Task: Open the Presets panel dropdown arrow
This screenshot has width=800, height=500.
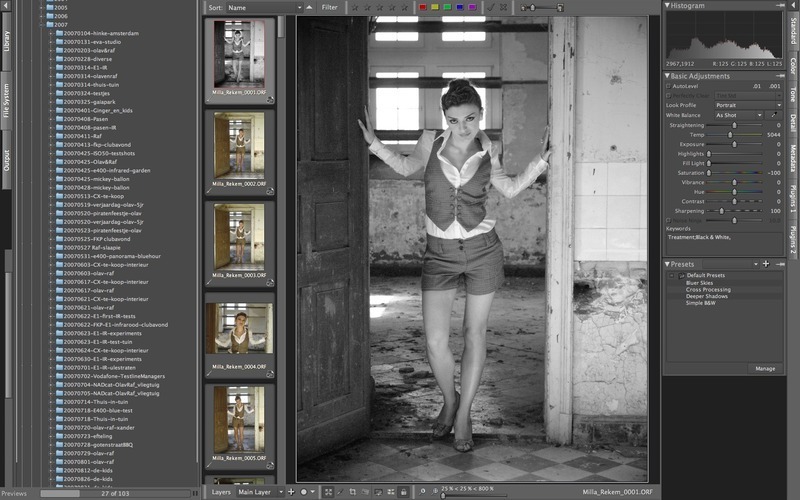Action: 756,264
